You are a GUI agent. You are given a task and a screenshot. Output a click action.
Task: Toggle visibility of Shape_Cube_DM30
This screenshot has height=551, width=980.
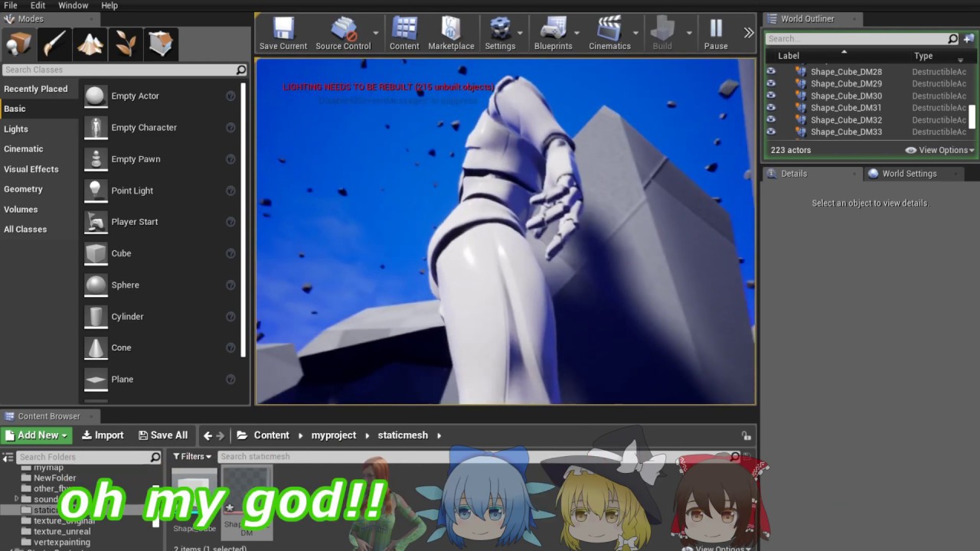(771, 96)
